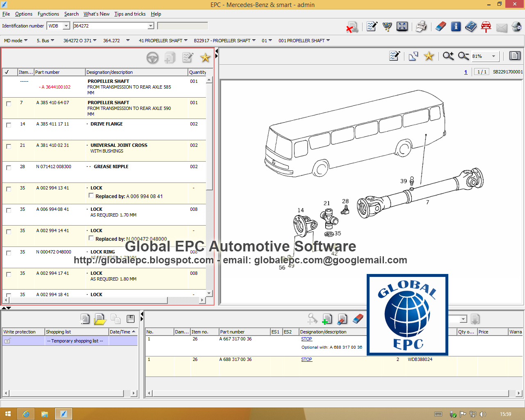Image resolution: width=525 pixels, height=420 pixels.
Task: Click the Part number column header in parts list
Action: 59,72
